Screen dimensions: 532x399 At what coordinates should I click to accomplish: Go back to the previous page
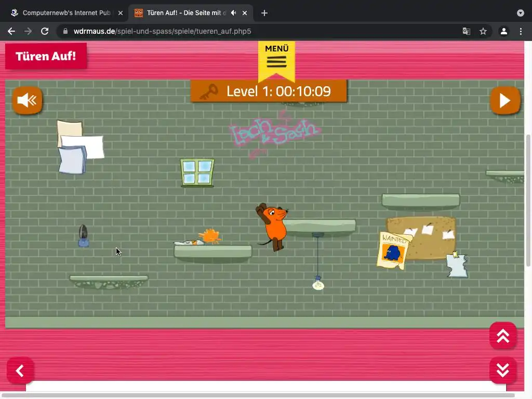11,31
